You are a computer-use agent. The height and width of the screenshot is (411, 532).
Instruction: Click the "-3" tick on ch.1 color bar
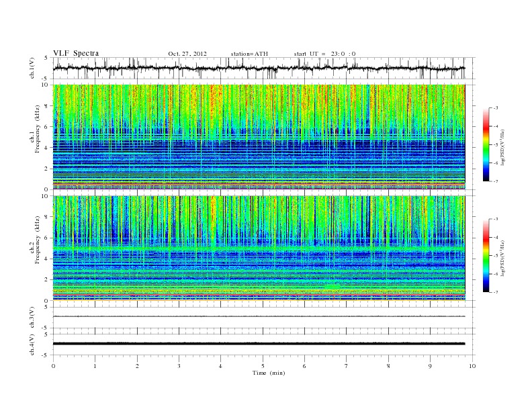[496, 108]
